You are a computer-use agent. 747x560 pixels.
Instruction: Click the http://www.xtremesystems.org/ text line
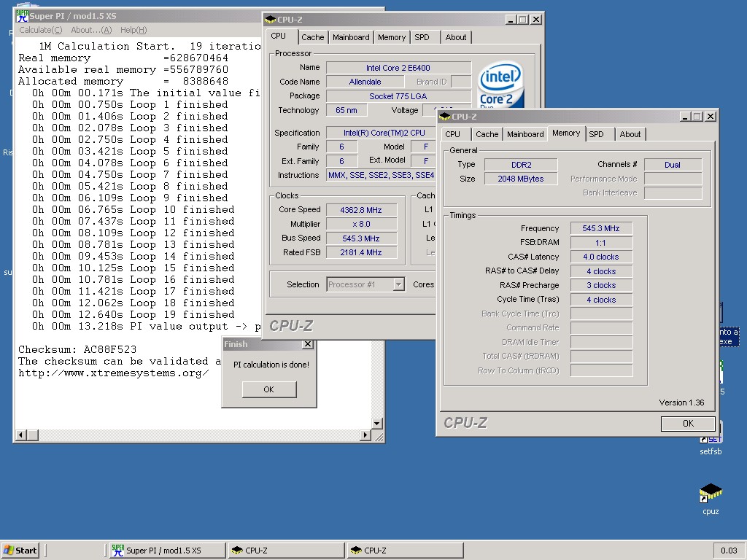pos(113,373)
